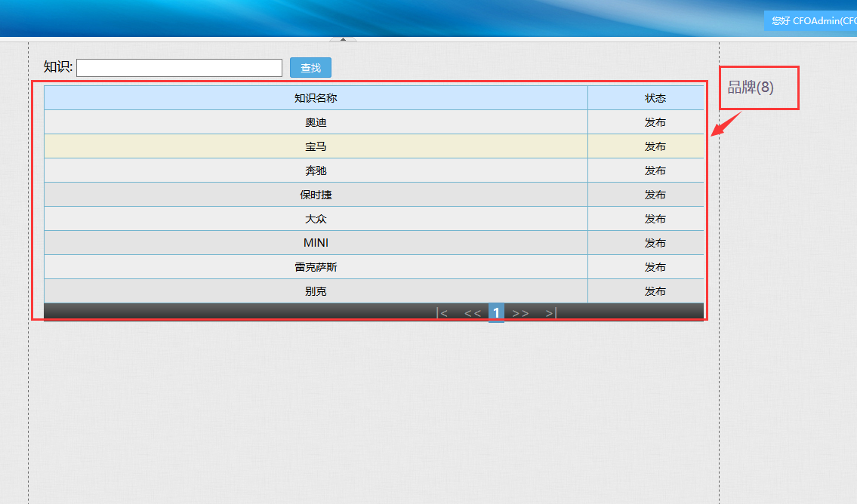The height and width of the screenshot is (504, 857).
Task: Choose the 大众 table entry
Action: [x=316, y=219]
